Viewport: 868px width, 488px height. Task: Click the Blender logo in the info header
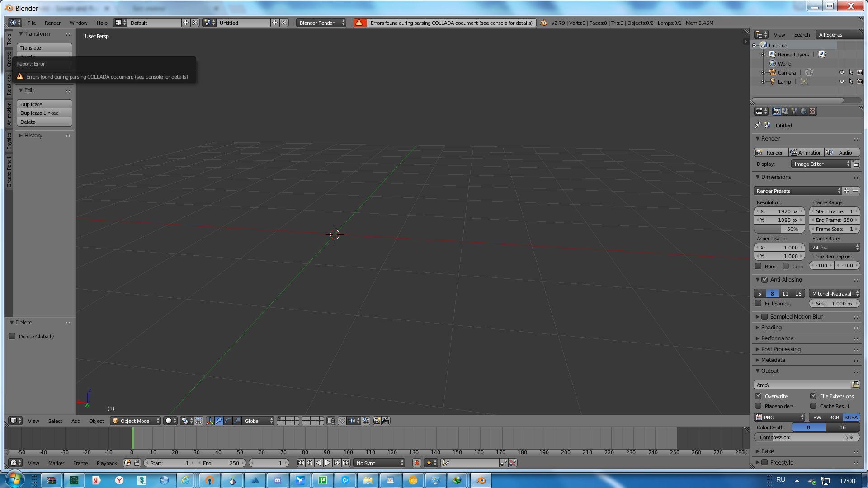click(543, 23)
